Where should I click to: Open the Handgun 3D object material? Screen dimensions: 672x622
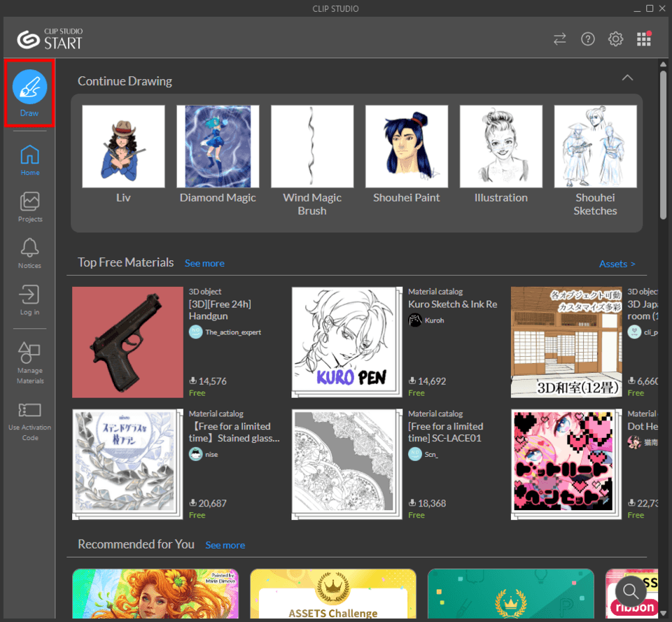[127, 342]
